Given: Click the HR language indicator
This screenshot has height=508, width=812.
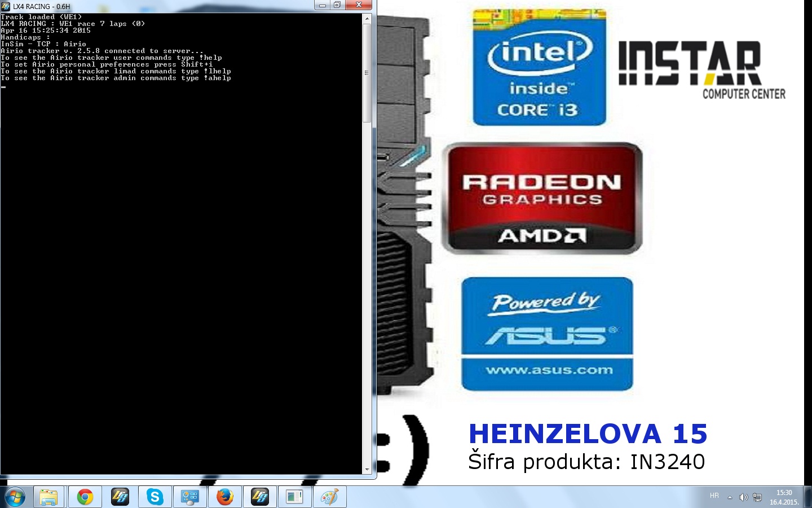Looking at the screenshot, I should (x=714, y=496).
